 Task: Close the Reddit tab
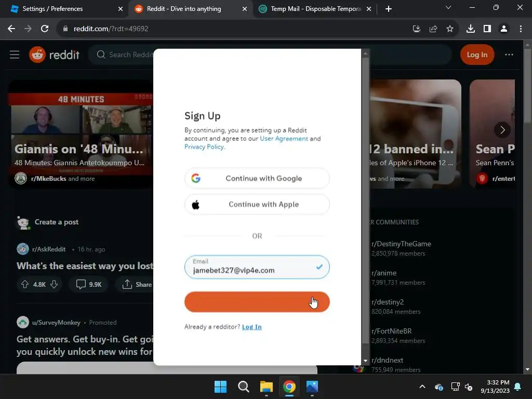click(244, 9)
